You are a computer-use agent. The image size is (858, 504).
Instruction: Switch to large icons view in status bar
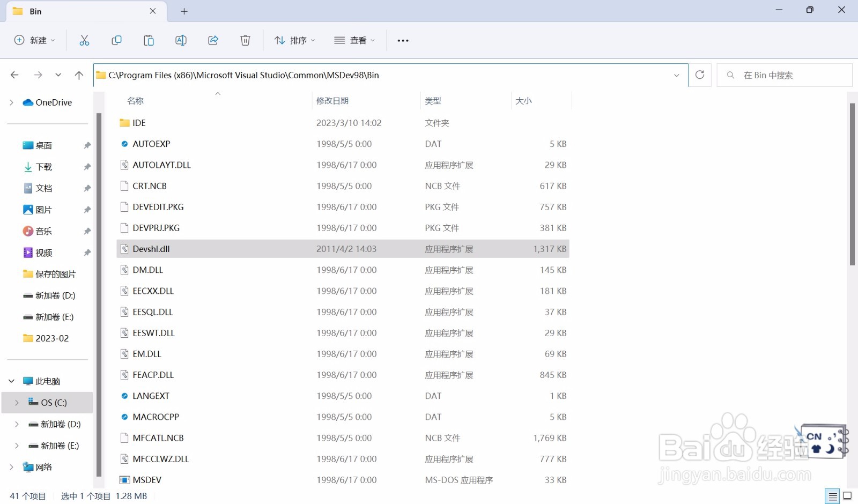pos(847,496)
